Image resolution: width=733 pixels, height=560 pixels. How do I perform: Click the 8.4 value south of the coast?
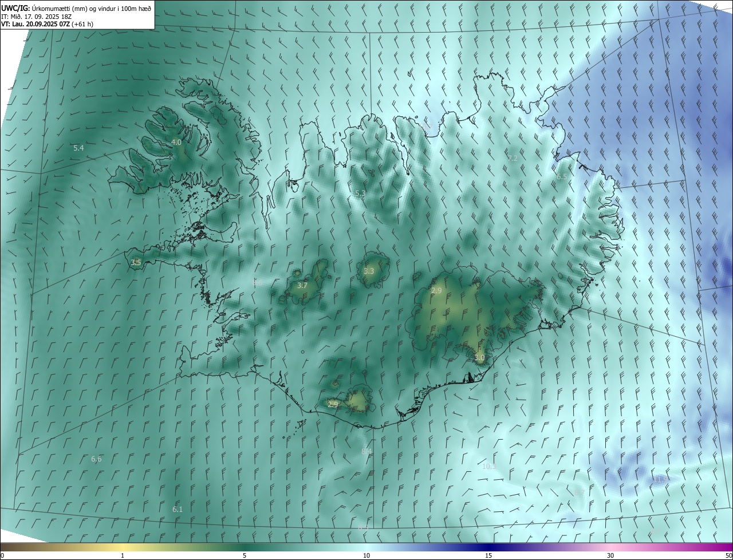pos(366,452)
